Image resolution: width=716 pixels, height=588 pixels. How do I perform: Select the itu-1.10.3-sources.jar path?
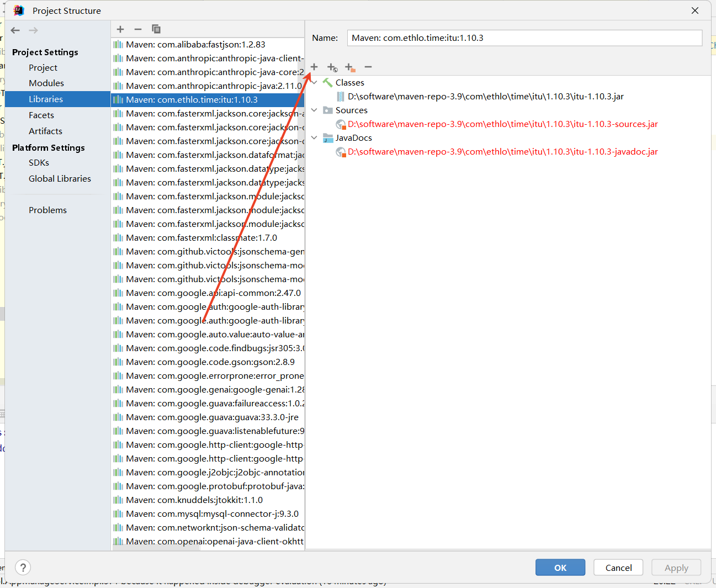[502, 124]
